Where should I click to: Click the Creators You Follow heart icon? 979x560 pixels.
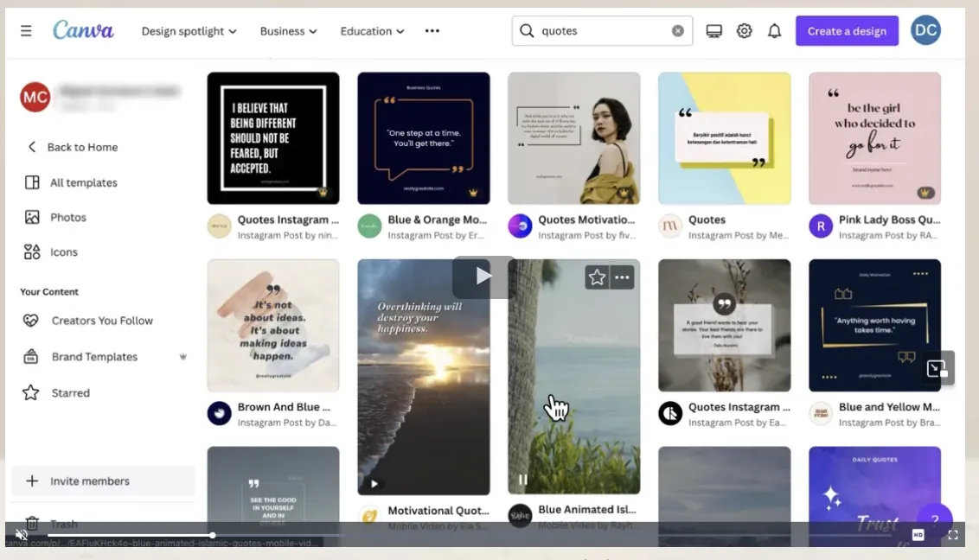point(30,321)
